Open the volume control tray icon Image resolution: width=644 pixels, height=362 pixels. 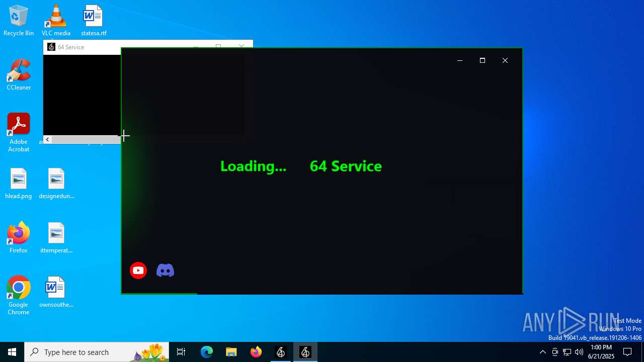tap(579, 352)
